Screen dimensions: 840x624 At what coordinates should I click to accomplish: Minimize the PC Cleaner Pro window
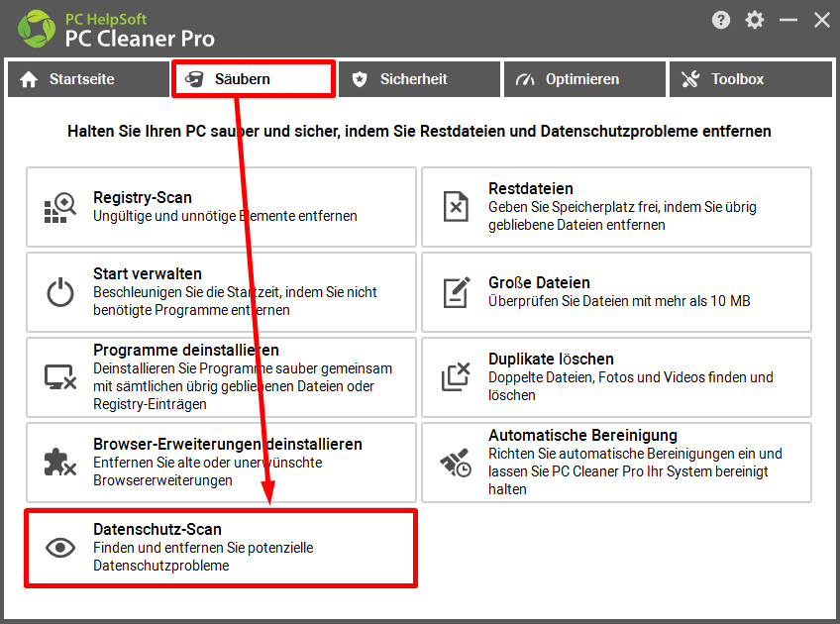[x=788, y=21]
